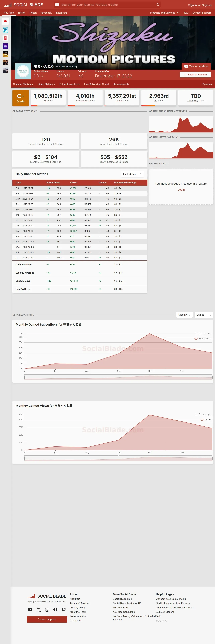
Task: Click Sign up link
Action: point(207,5)
